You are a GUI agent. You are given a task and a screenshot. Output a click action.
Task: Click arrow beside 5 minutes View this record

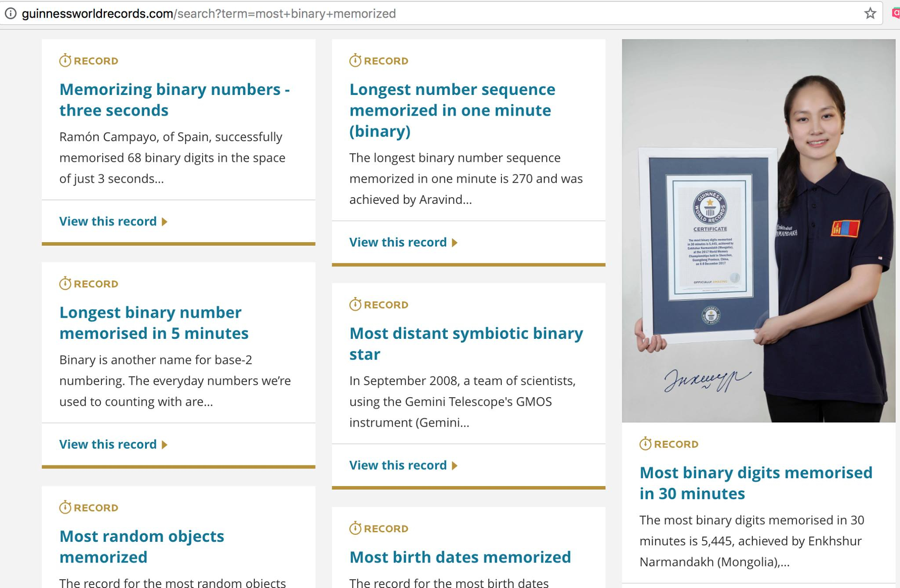click(x=165, y=445)
